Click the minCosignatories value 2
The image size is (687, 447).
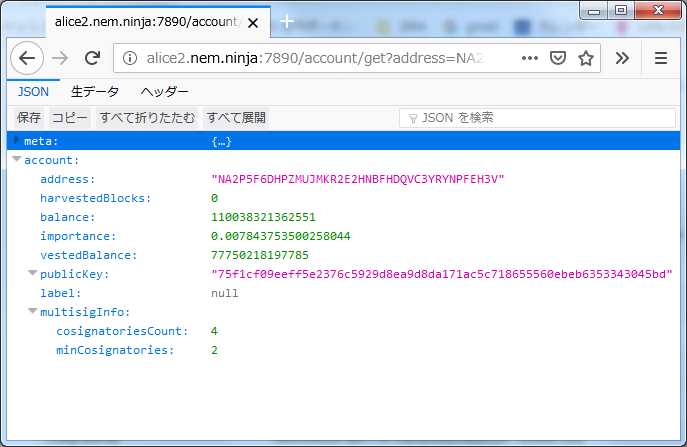point(214,350)
